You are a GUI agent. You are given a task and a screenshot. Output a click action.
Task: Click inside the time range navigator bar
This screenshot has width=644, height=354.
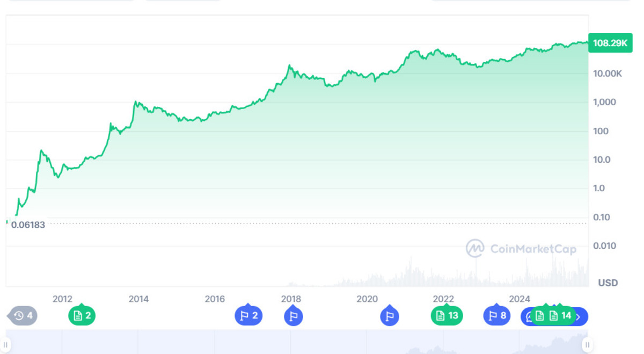click(x=295, y=343)
